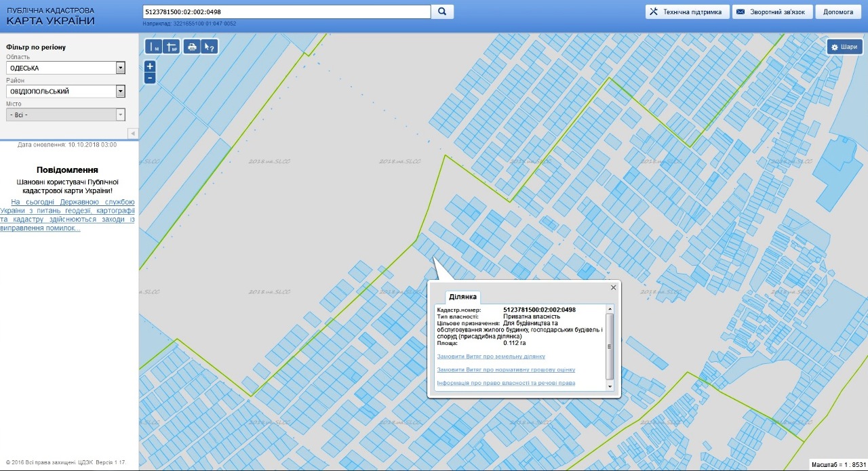Select the distance measurement tool (М)
This screenshot has width=868, height=471.
[x=155, y=47]
